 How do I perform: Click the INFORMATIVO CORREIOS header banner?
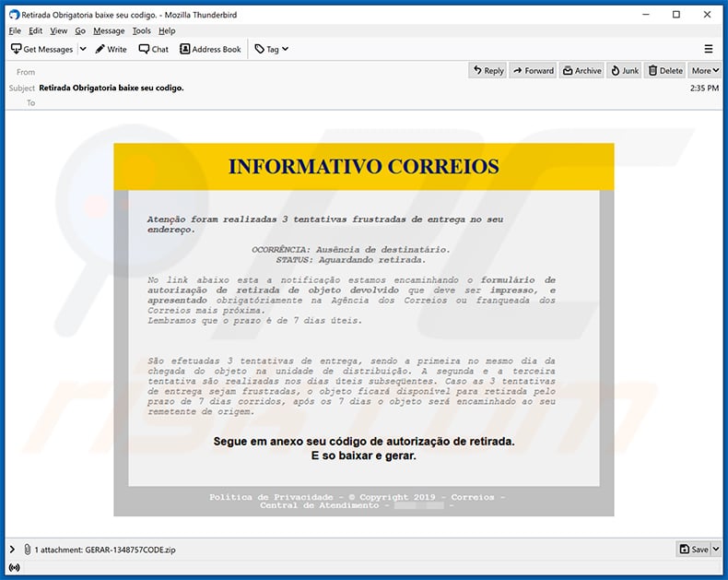click(363, 166)
